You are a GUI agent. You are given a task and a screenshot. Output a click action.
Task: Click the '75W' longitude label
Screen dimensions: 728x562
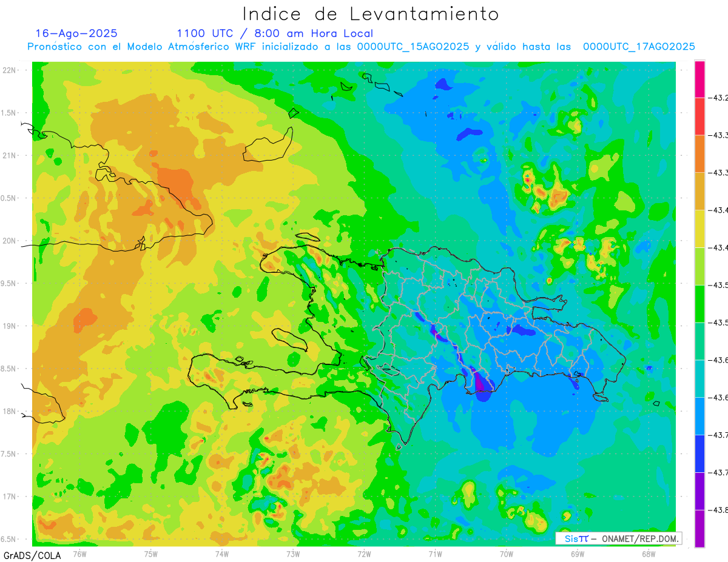tap(150, 553)
